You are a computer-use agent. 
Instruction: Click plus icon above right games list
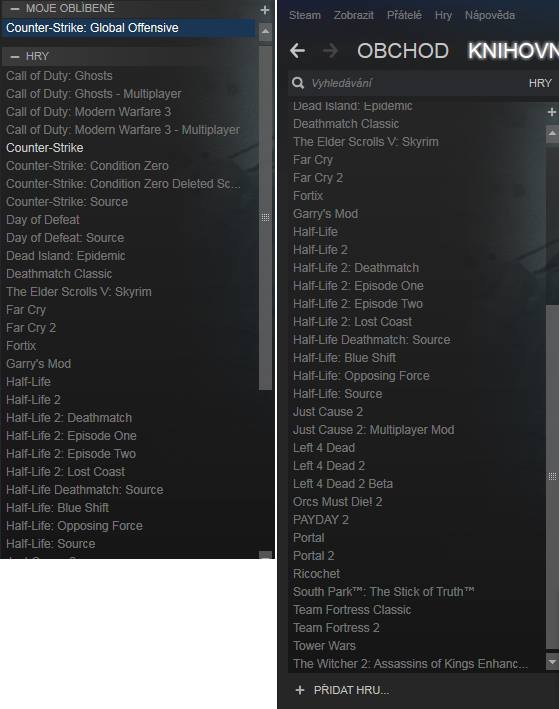click(x=552, y=112)
